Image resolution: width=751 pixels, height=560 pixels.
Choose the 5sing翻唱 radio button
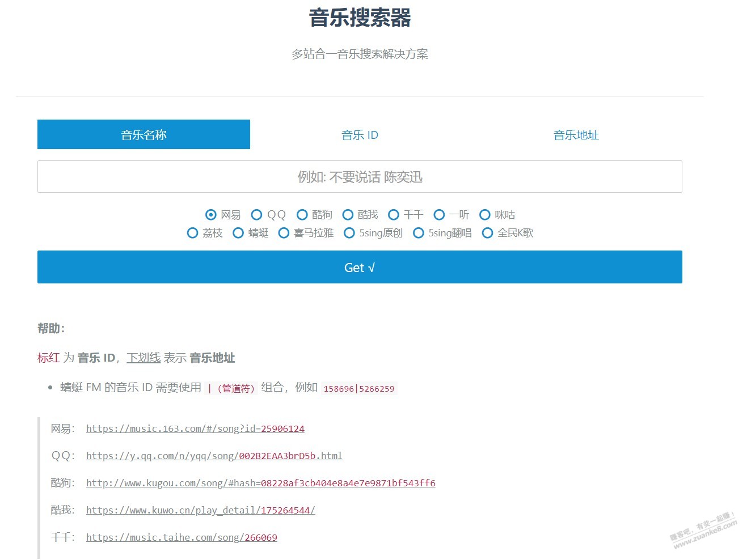[419, 233]
